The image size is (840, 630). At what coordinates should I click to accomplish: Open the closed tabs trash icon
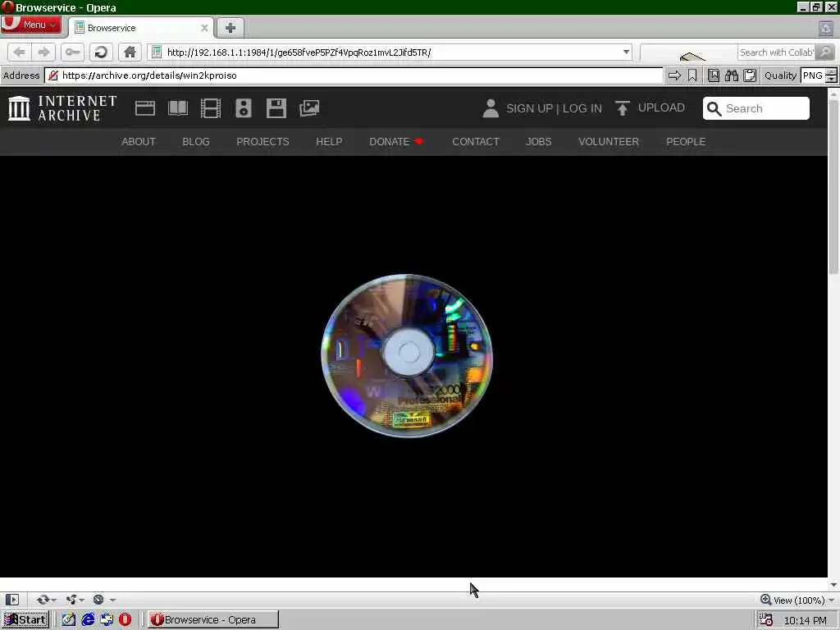[x=825, y=28]
